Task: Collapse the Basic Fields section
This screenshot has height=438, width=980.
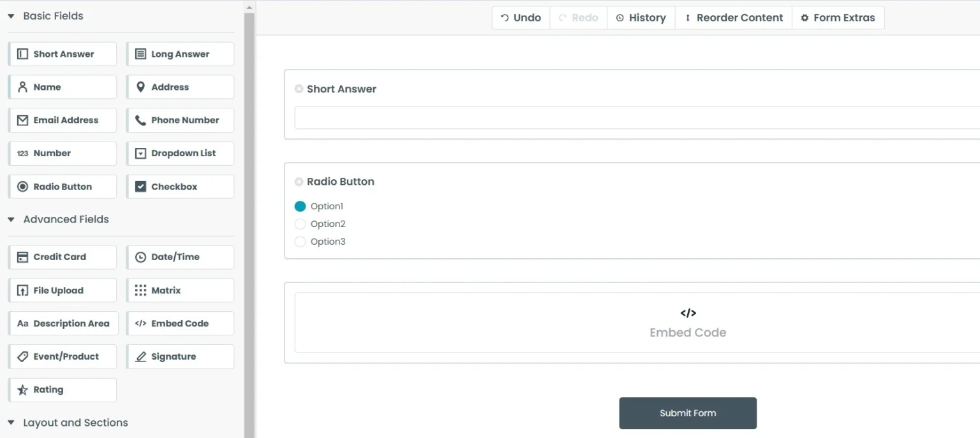Action: [x=10, y=15]
